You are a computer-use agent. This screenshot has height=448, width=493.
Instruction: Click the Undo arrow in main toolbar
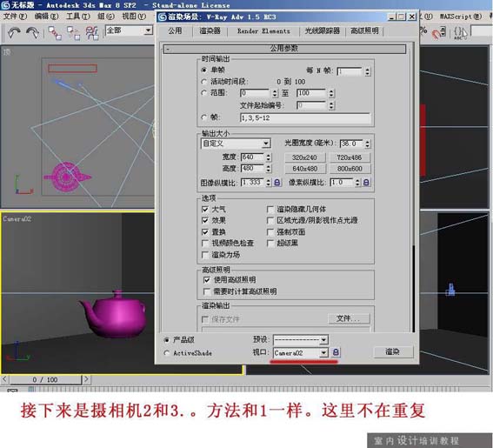coord(14,32)
